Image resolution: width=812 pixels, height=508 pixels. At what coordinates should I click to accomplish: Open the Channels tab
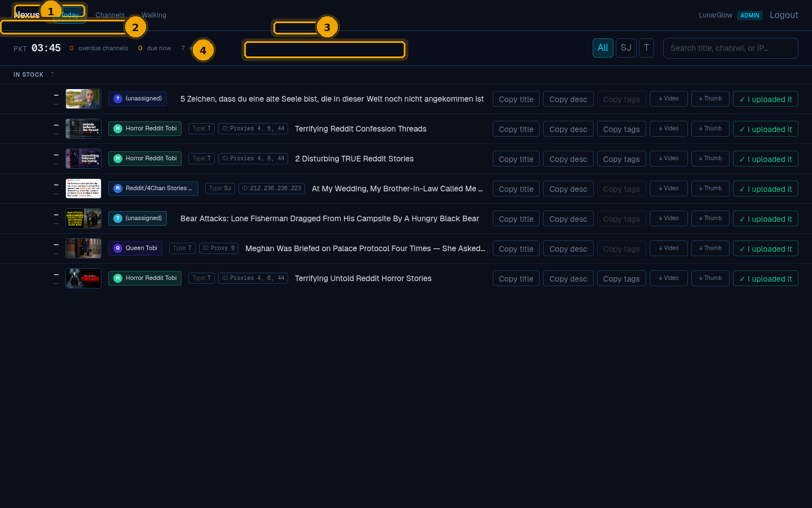pos(110,15)
